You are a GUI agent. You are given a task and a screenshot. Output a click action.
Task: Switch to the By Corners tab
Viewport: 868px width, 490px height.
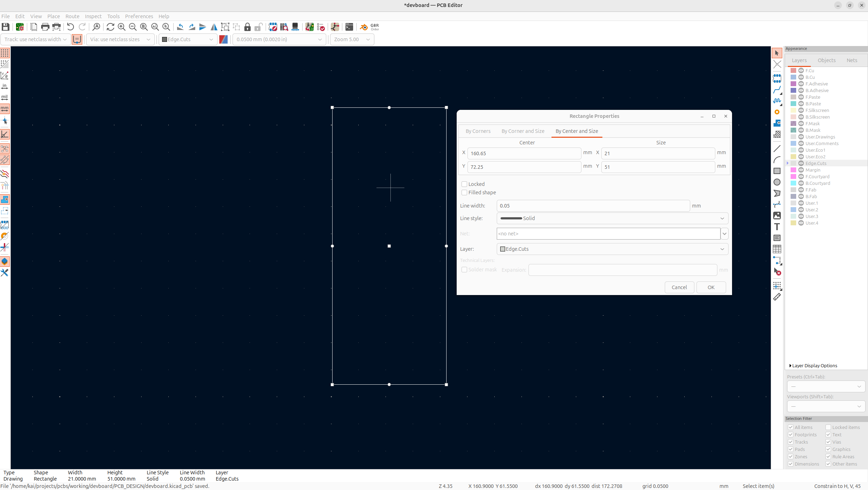pyautogui.click(x=478, y=131)
